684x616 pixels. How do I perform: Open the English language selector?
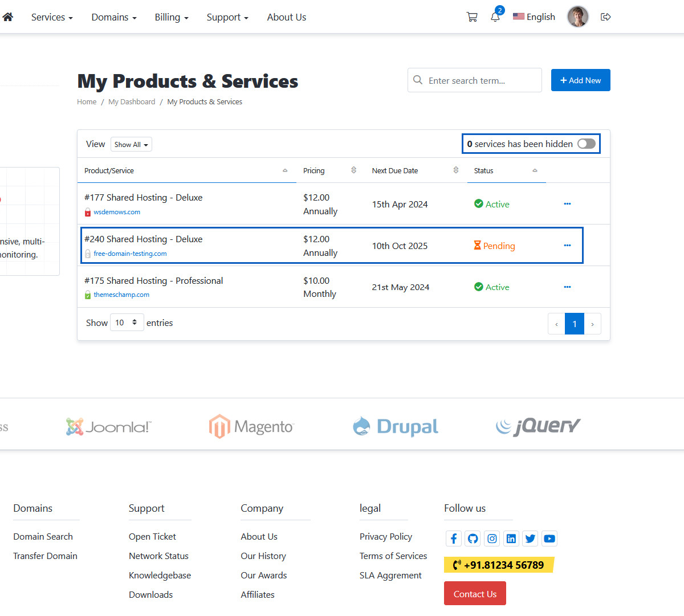[534, 17]
